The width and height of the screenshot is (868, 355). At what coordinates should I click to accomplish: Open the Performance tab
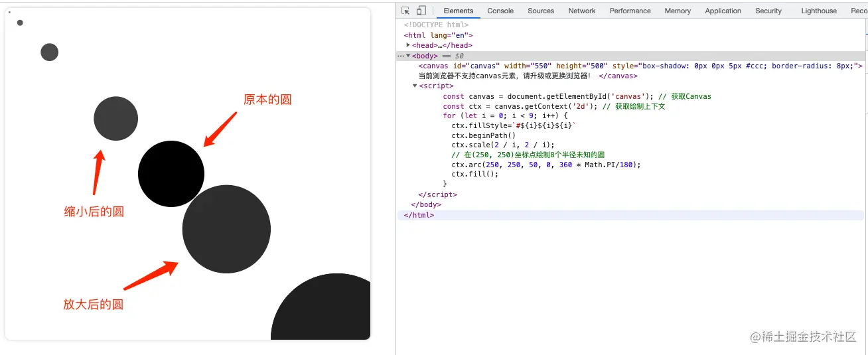[630, 11]
